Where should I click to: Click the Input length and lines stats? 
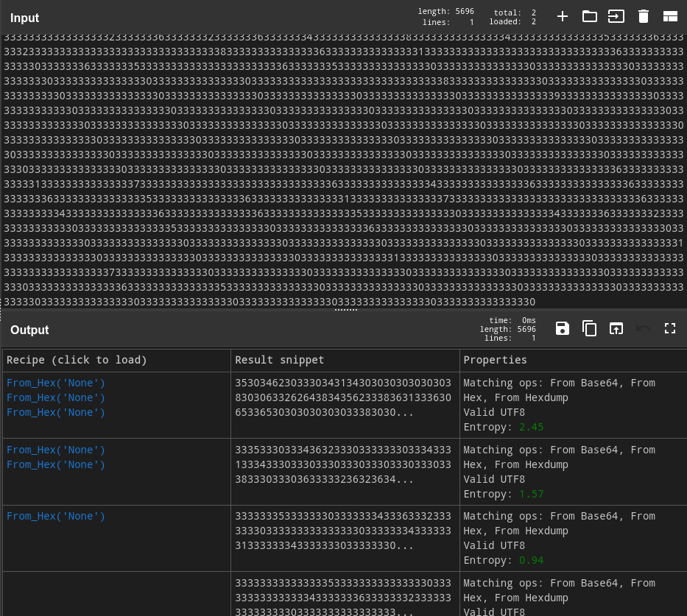446,16
